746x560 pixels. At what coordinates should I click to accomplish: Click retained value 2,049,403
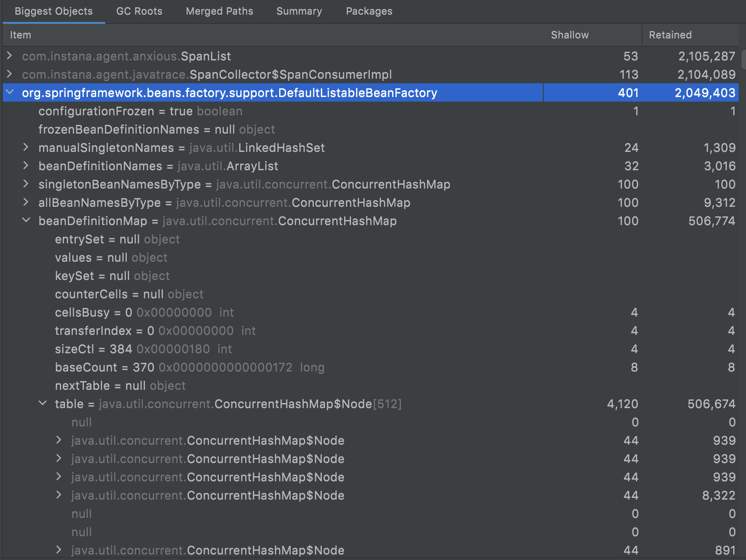[705, 93]
